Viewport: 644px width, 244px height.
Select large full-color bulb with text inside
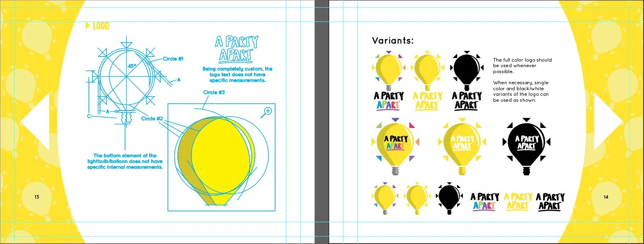(395, 147)
